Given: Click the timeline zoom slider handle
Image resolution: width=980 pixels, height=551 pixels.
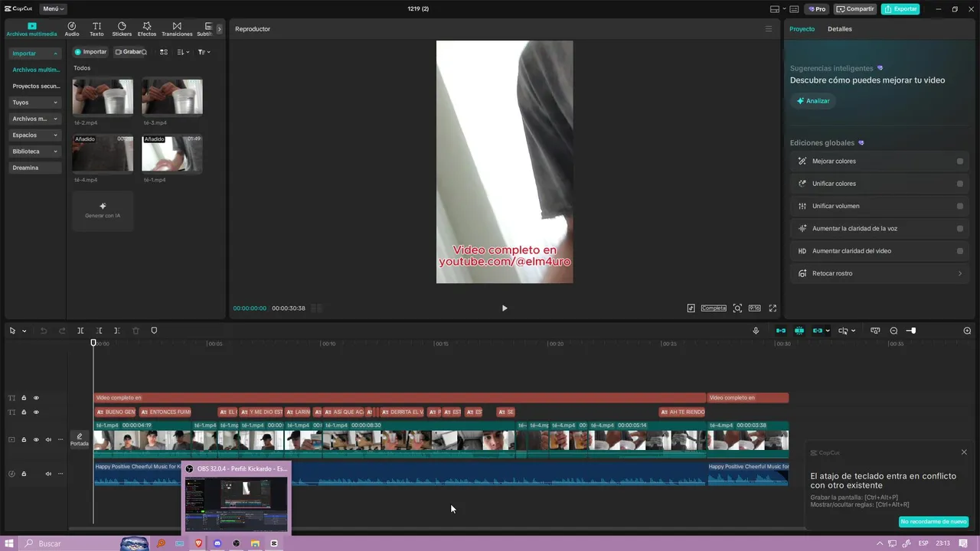Looking at the screenshot, I should point(913,331).
